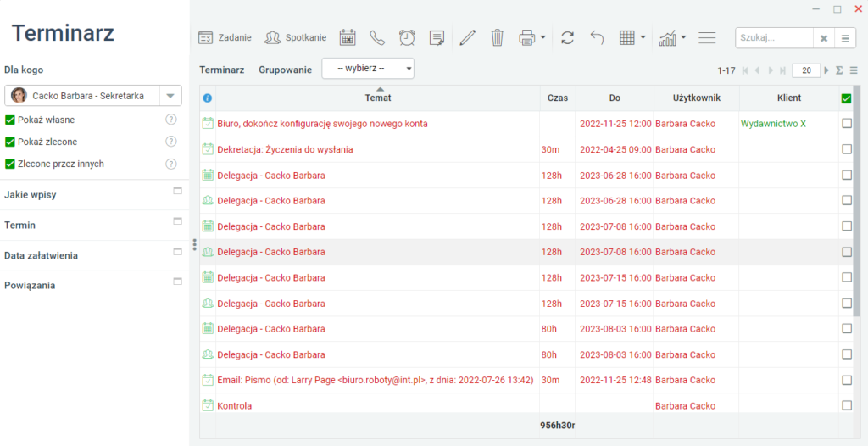Open Dekretacja: Życzenia do wysłania entry
This screenshot has height=446, width=868.
pyautogui.click(x=285, y=149)
